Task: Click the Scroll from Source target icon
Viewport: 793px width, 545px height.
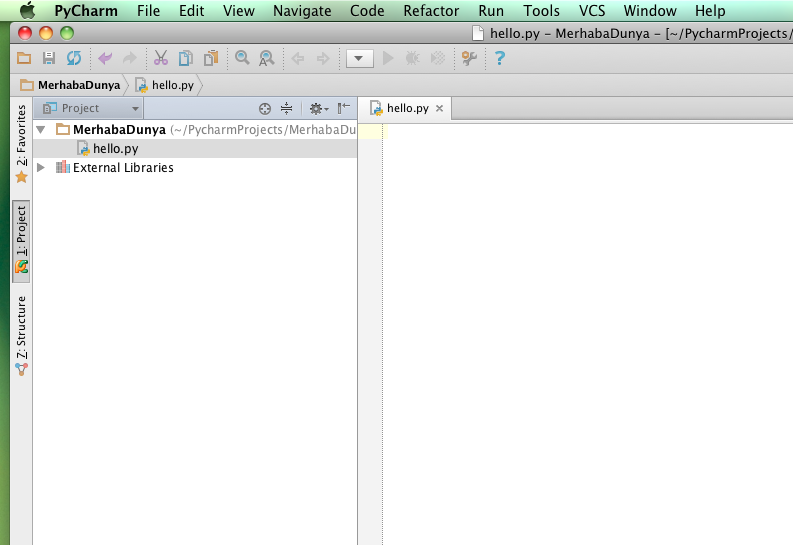Action: tap(265, 108)
